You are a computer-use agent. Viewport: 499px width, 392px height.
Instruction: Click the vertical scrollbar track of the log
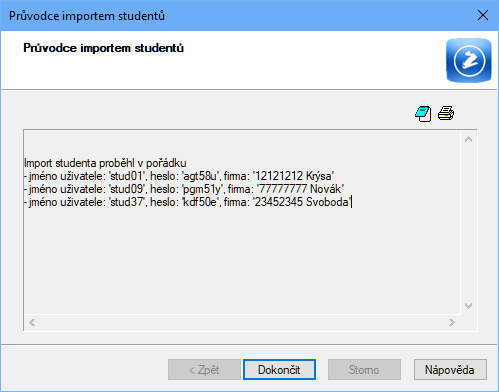pos(468,223)
